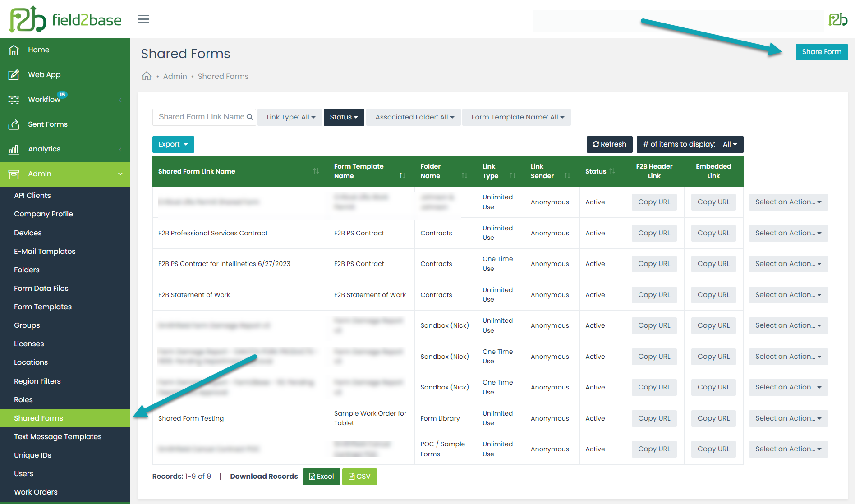Image resolution: width=855 pixels, height=504 pixels.
Task: Download records as Excel
Action: point(322,477)
